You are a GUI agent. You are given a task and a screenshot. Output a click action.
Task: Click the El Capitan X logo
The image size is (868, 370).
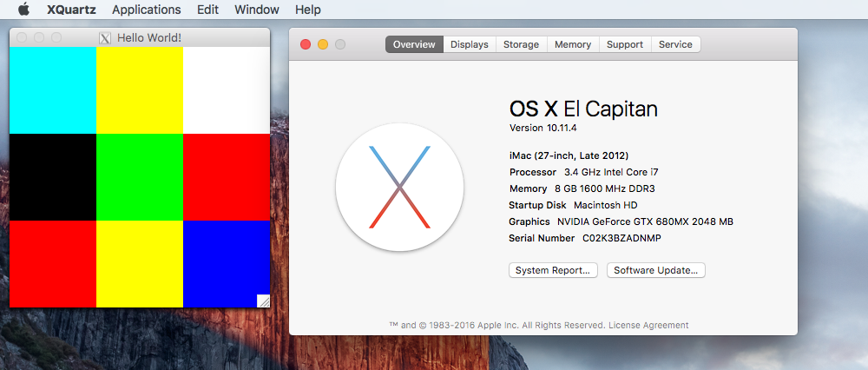(399, 188)
